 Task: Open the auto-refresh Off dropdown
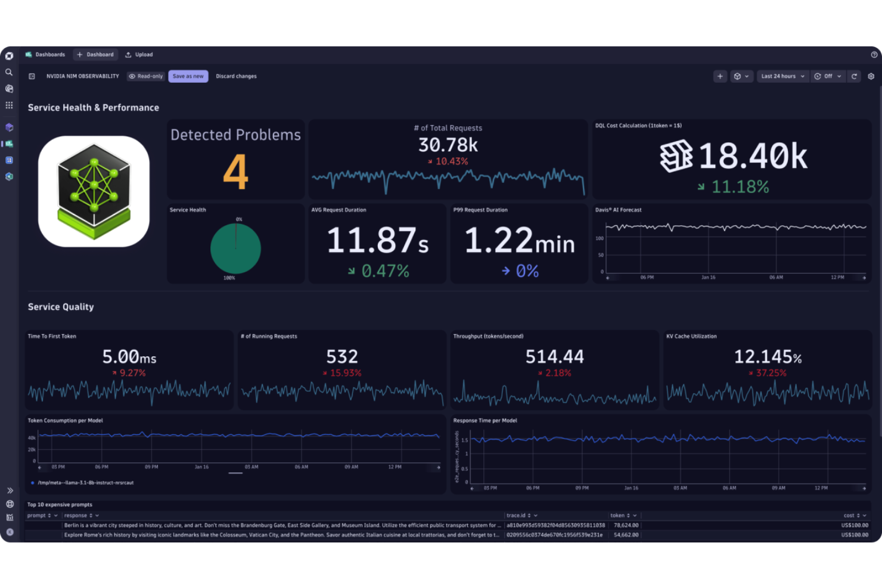tap(828, 76)
